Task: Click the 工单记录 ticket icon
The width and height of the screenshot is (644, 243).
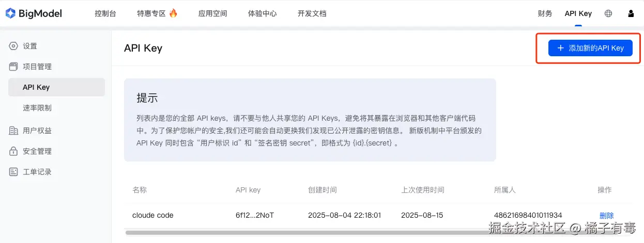Action: click(13, 172)
